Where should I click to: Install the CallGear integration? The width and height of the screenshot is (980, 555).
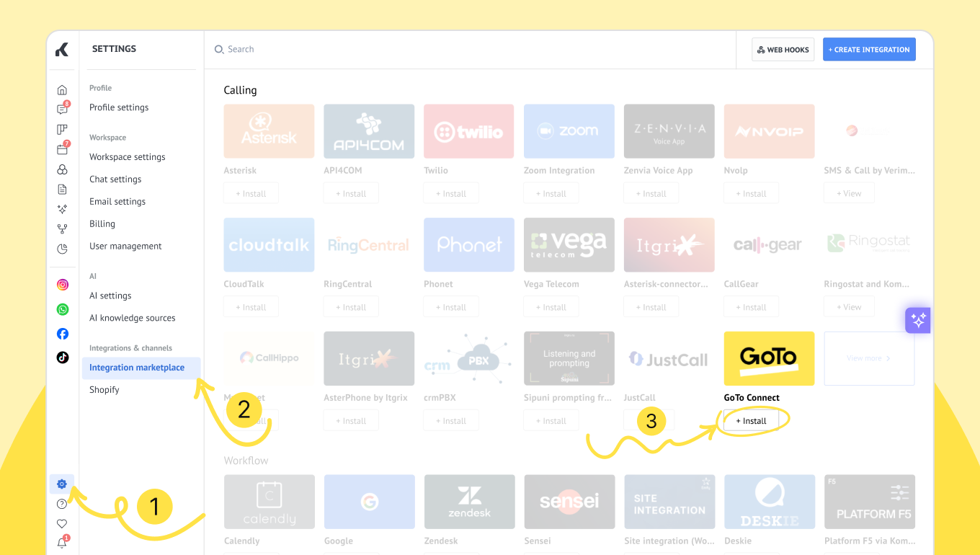[752, 307]
